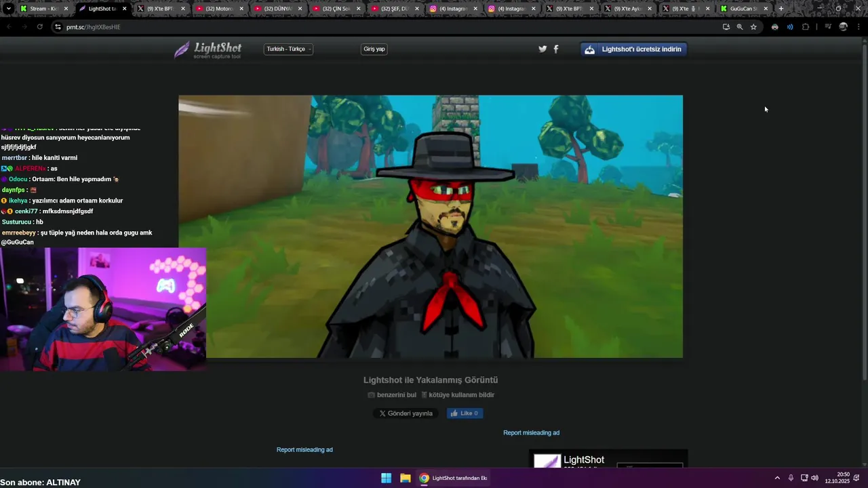
Task: Open LightShot's Facebook icon
Action: click(556, 49)
